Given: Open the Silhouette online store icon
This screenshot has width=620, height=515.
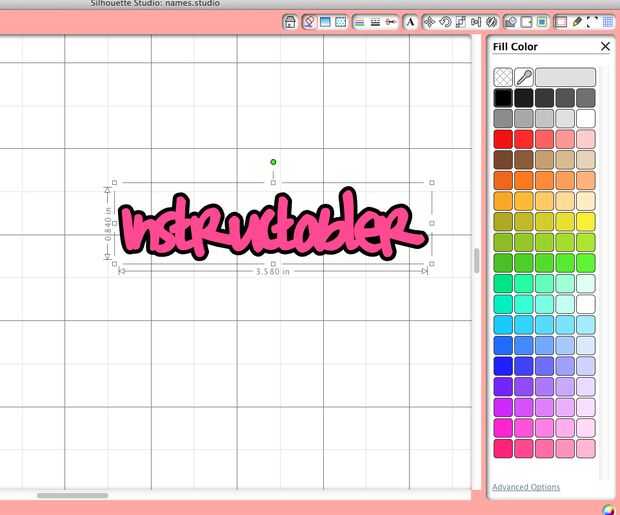Looking at the screenshot, I should point(290,22).
